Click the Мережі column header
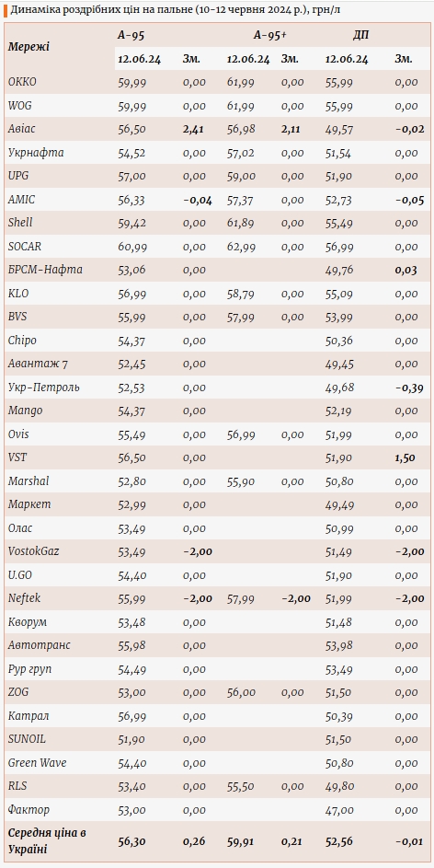434x868 pixels. pyautogui.click(x=29, y=47)
